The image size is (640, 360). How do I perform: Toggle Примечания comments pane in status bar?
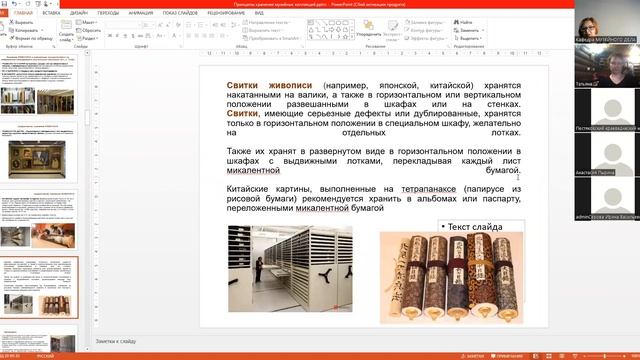[507, 356]
